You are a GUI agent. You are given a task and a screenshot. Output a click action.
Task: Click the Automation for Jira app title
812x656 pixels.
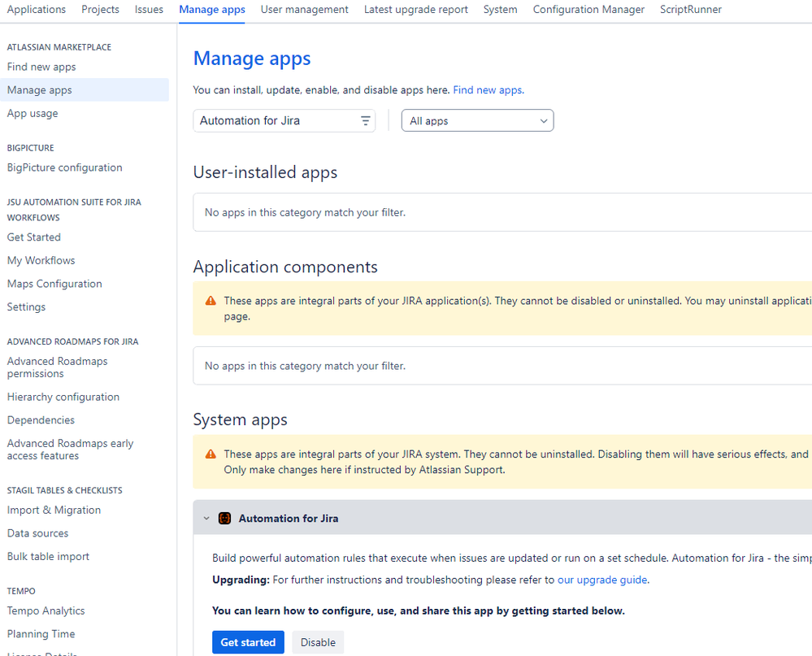tap(289, 519)
